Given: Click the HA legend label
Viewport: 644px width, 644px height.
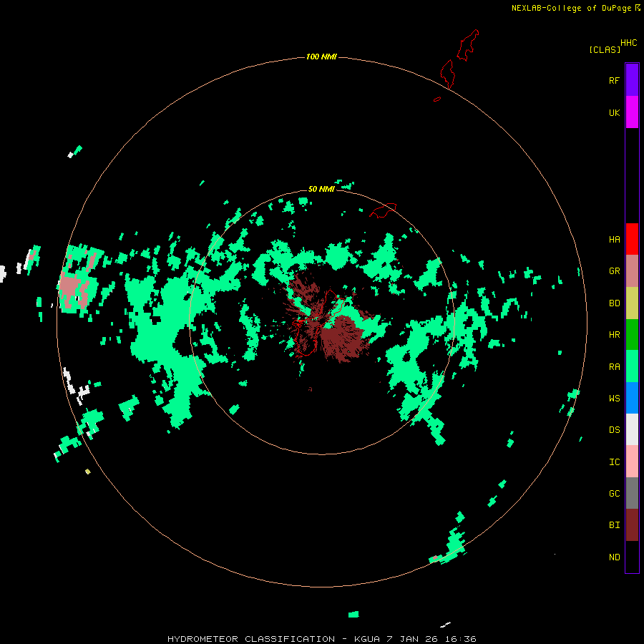Looking at the screenshot, I should coord(614,240).
